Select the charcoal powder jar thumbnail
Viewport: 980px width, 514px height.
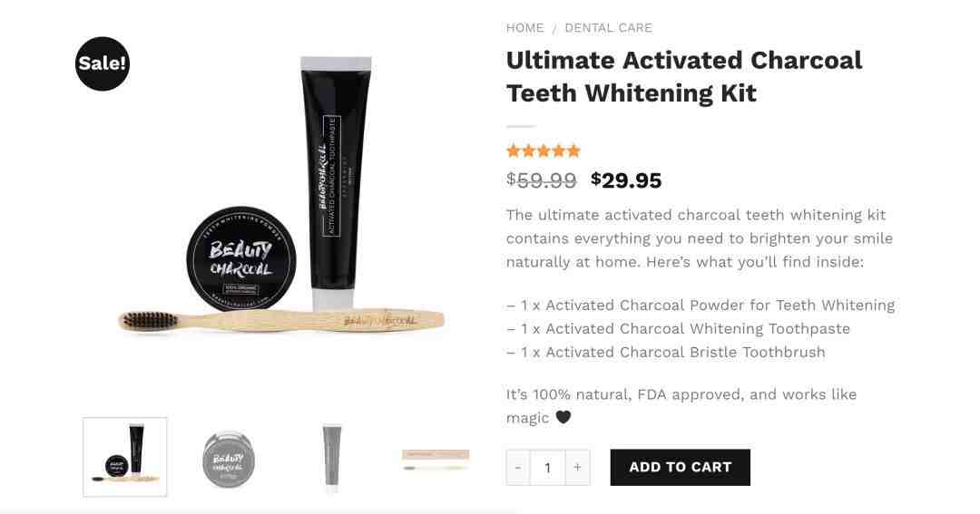[229, 459]
